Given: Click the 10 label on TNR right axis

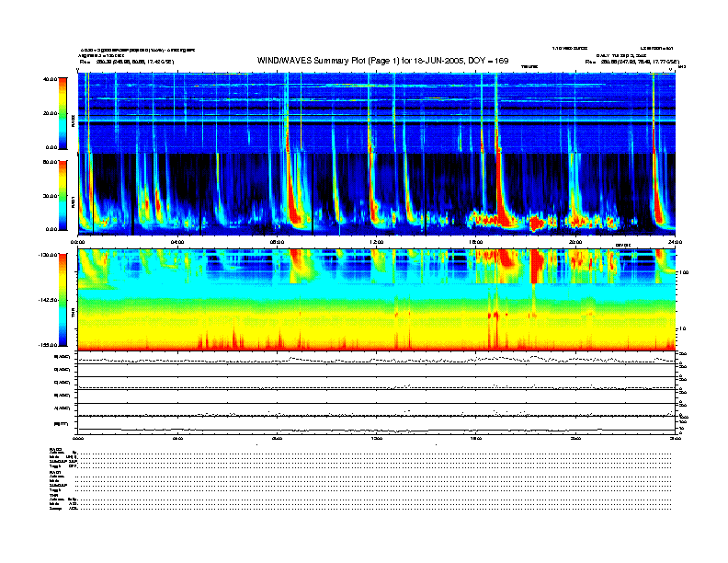Looking at the screenshot, I should [x=683, y=329].
